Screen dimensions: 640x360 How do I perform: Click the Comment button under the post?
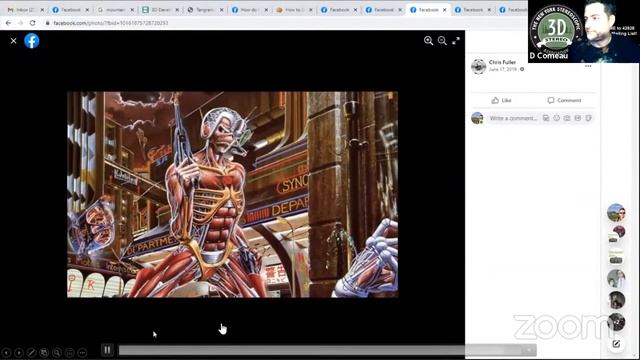coord(564,100)
